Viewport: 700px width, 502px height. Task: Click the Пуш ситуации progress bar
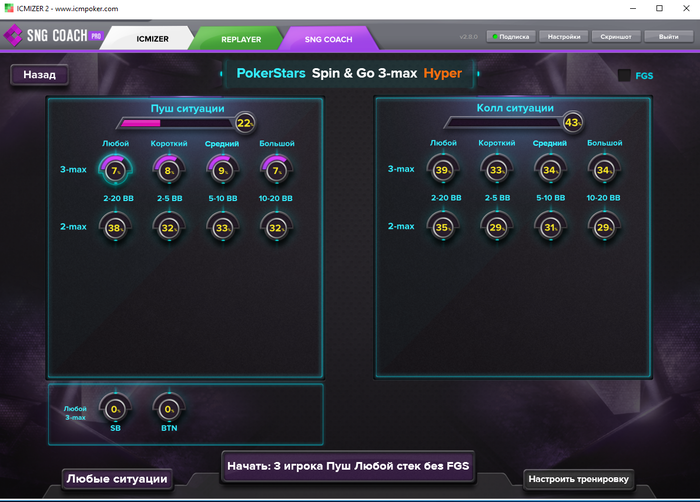175,123
